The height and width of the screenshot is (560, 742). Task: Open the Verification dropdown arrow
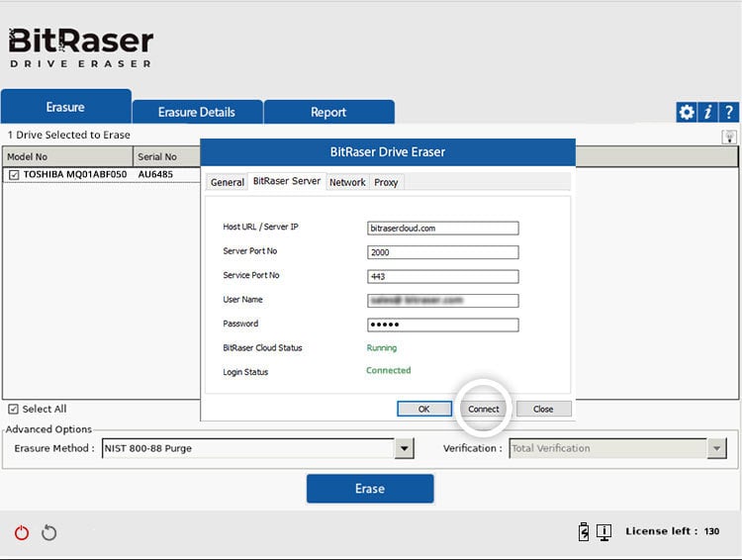[x=716, y=448]
